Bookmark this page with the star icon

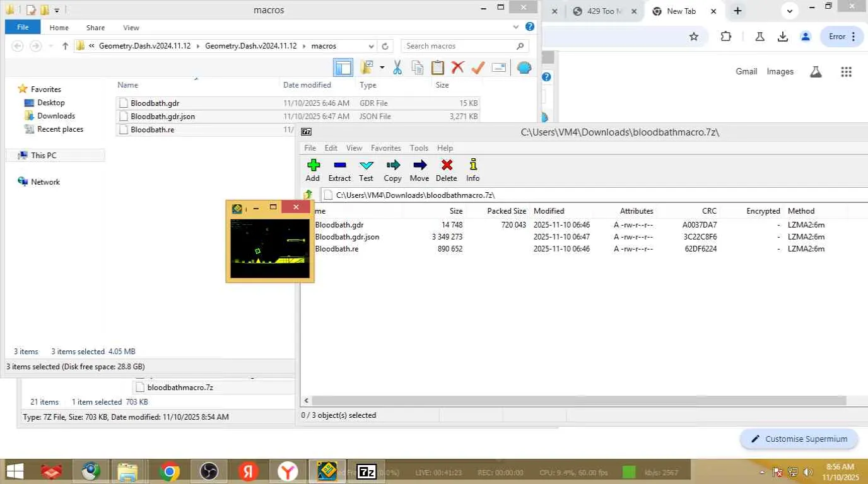point(694,37)
